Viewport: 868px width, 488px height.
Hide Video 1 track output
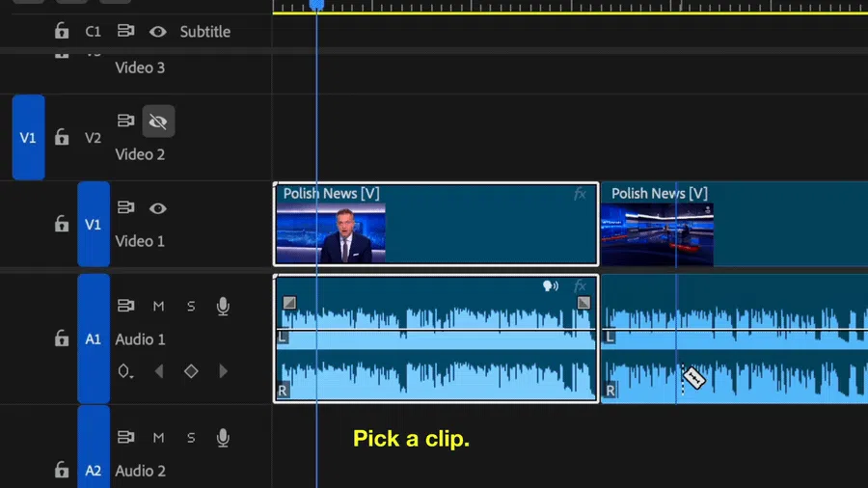tap(158, 208)
